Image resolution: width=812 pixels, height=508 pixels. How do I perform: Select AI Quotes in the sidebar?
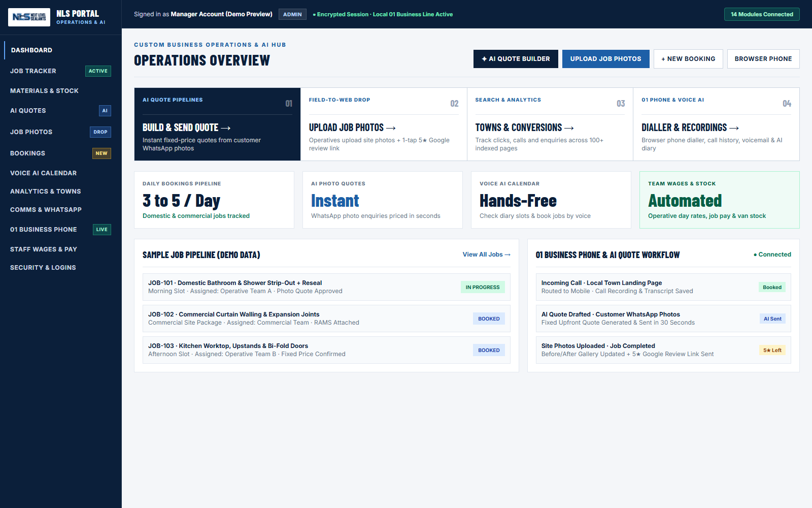click(x=61, y=111)
